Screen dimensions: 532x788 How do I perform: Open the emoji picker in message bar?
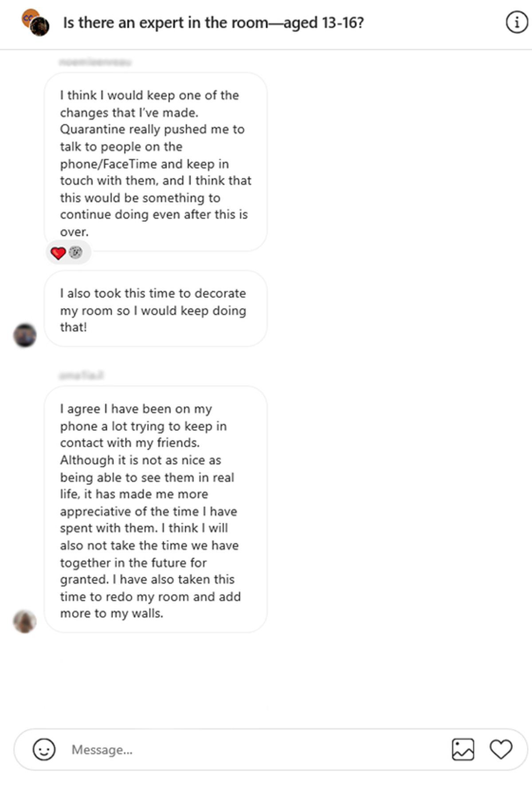coord(44,749)
